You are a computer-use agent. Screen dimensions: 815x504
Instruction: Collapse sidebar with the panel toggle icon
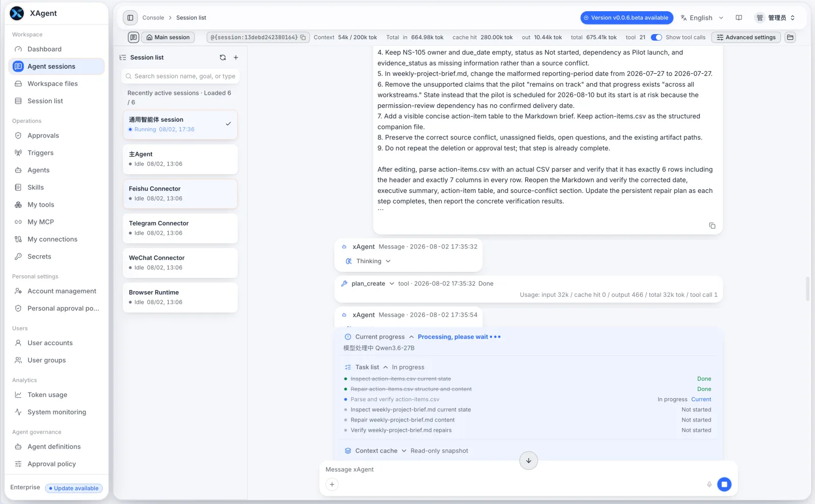point(130,18)
